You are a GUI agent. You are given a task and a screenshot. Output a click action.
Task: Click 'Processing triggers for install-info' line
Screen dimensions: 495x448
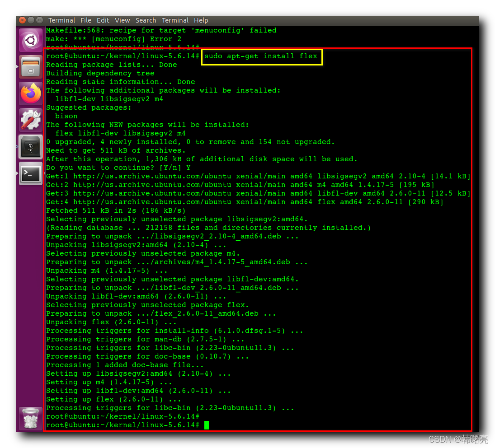click(174, 331)
